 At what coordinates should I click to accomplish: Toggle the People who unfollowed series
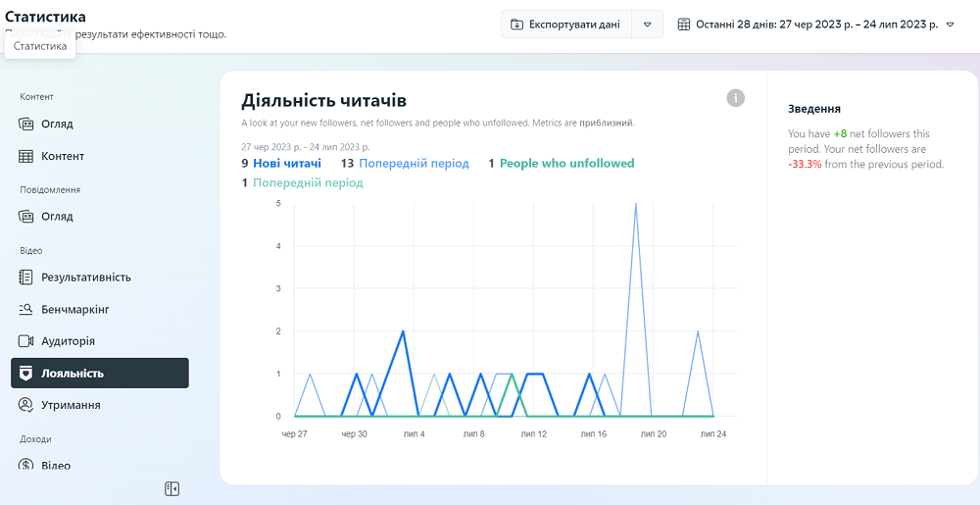coord(566,164)
